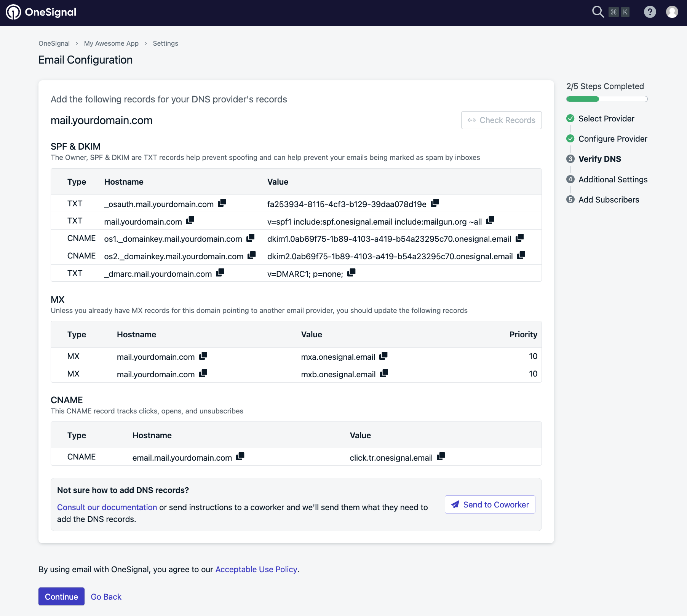
Task: Open the search icon in top bar
Action: pos(598,12)
